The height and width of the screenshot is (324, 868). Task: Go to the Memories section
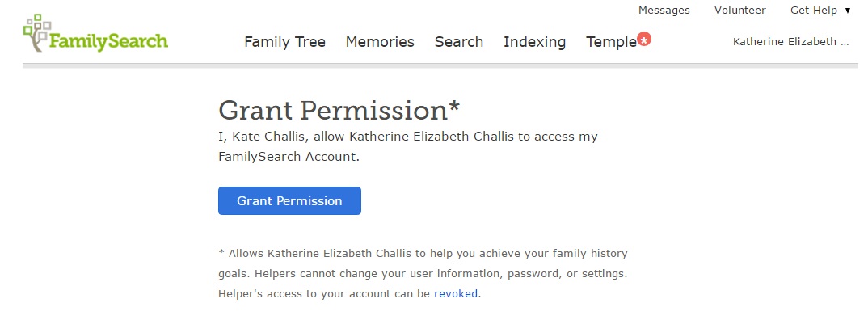tap(380, 42)
